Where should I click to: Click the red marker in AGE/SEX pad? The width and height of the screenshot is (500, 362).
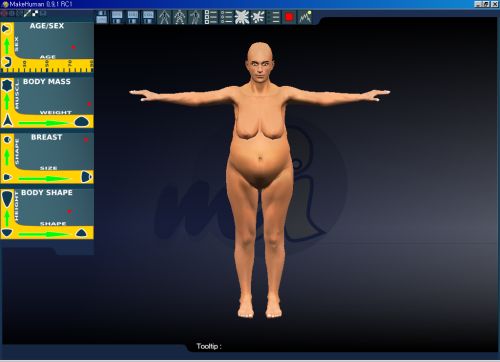coord(74,47)
